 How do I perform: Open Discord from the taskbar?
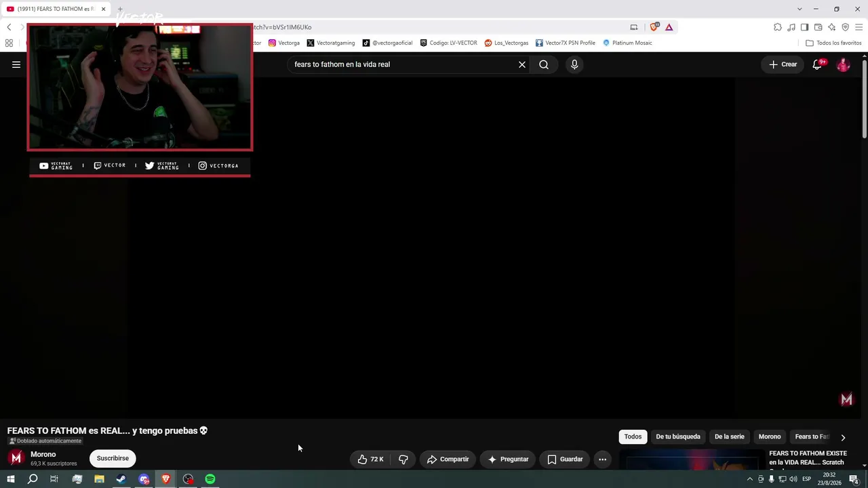click(x=144, y=479)
